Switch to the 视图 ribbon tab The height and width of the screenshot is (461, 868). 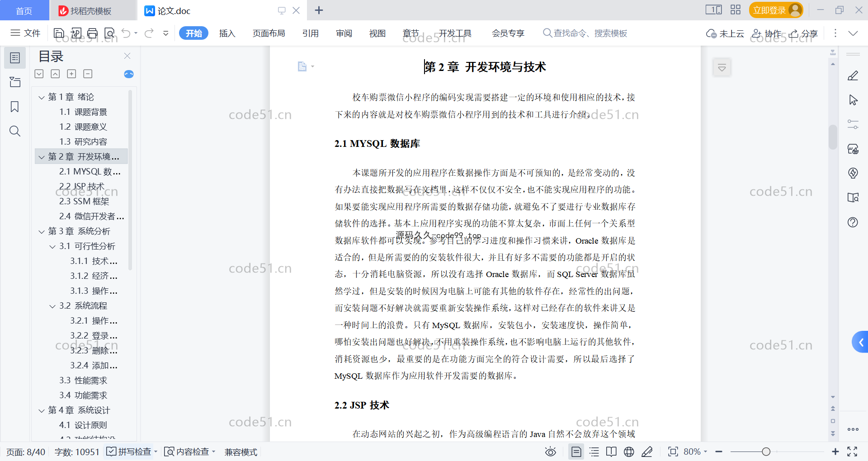(377, 33)
